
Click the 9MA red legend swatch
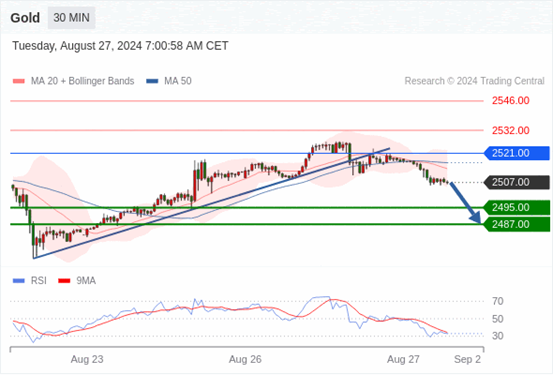(x=64, y=281)
